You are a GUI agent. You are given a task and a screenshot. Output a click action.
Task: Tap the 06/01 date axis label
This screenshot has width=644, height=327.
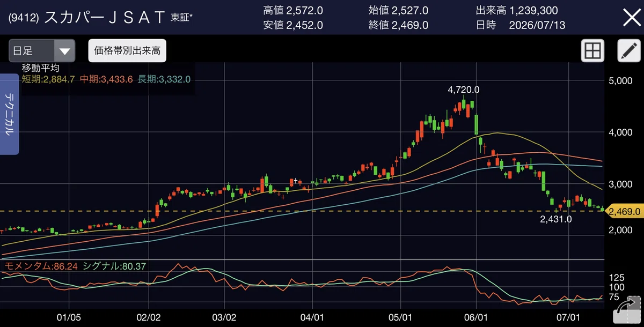click(x=476, y=317)
